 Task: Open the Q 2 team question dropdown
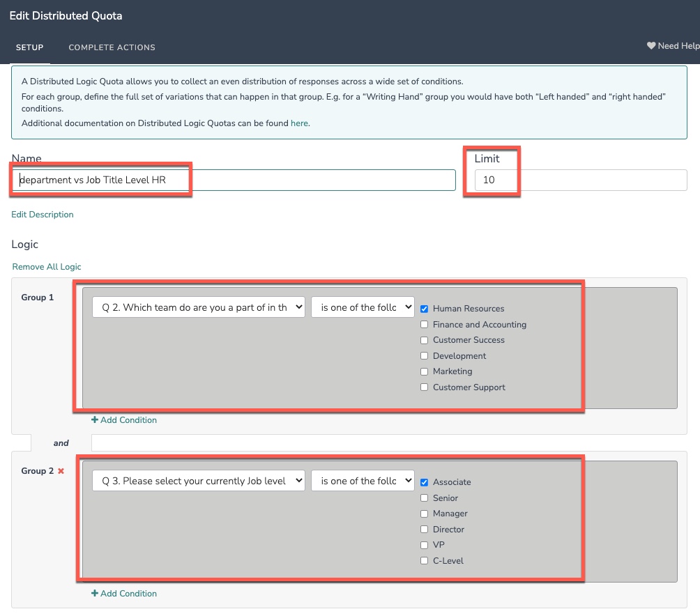[x=199, y=307]
